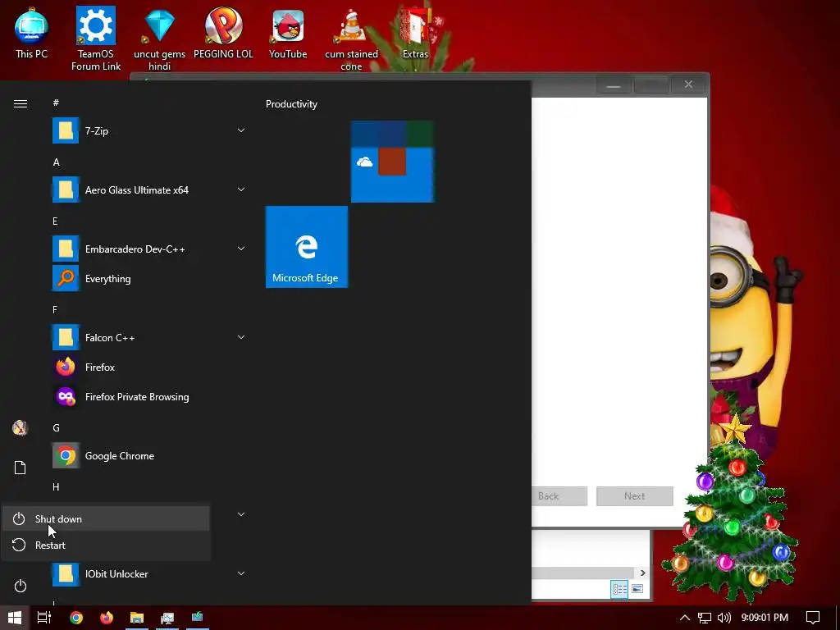This screenshot has height=630, width=840.
Task: Open PEGGING LOL desktop icon
Action: coord(223,33)
